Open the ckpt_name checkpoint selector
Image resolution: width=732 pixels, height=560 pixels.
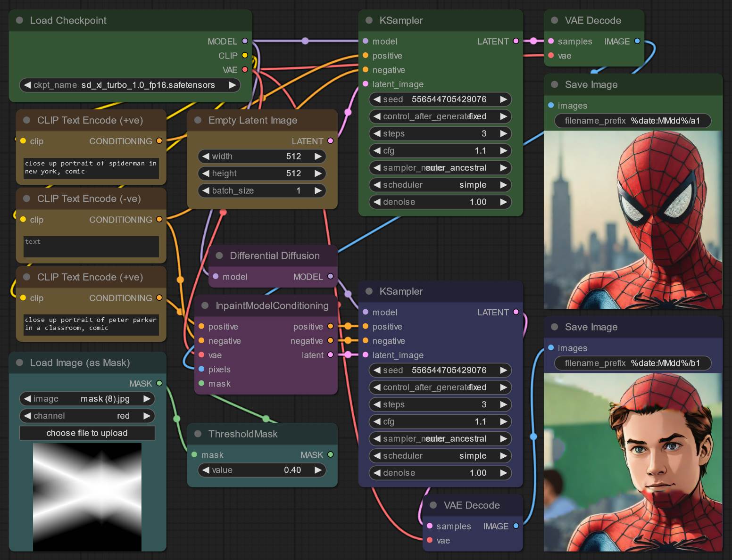tap(130, 85)
